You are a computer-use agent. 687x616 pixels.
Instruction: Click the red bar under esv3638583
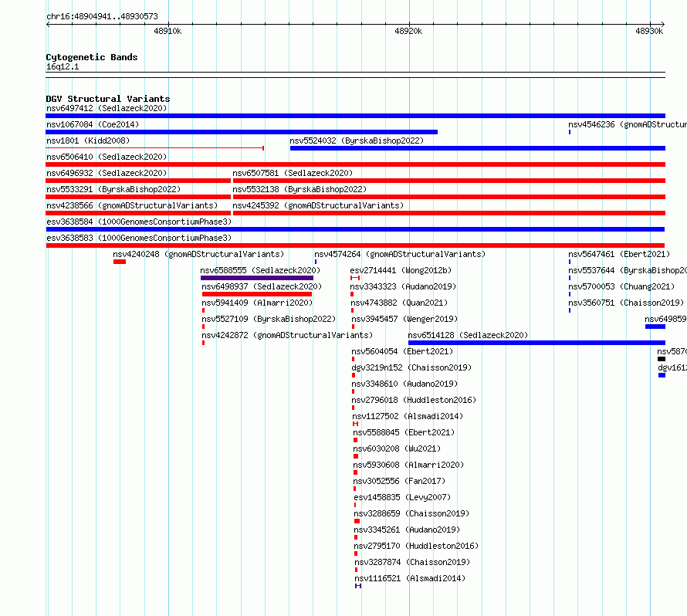[x=355, y=245]
